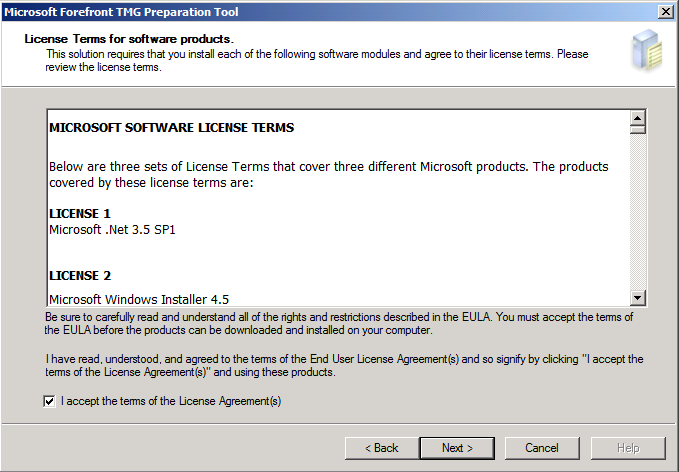The height and width of the screenshot is (472, 679).
Task: Click the greyed-out Help button
Action: (628, 447)
